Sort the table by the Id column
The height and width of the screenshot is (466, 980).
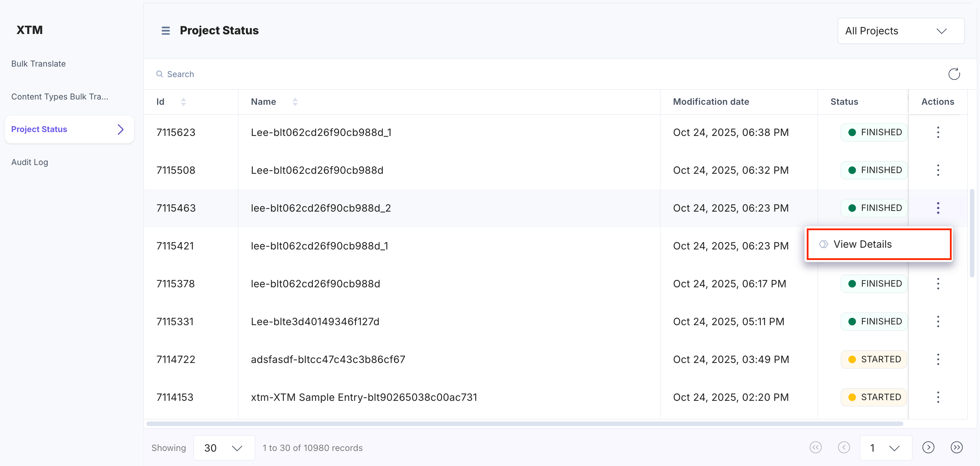click(x=183, y=102)
